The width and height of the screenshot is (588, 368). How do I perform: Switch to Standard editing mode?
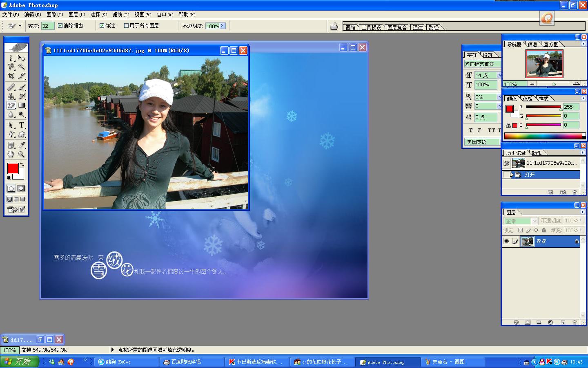click(x=11, y=188)
